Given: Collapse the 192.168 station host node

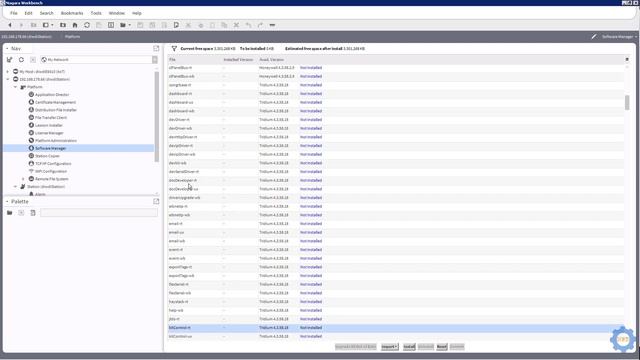Looking at the screenshot, I should (7, 79).
